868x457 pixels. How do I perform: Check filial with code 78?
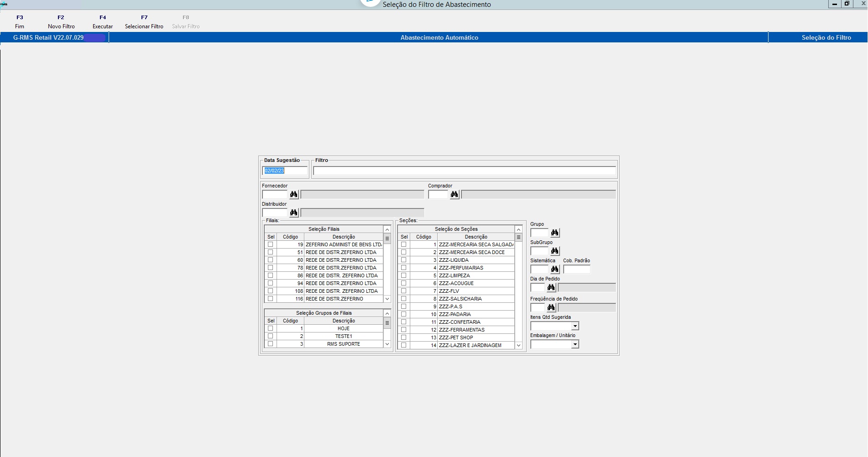270,268
